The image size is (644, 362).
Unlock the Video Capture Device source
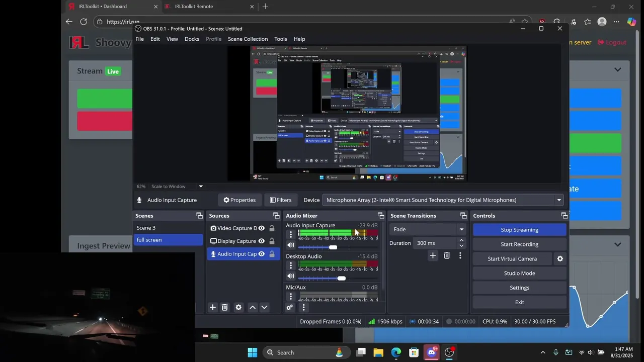point(272,228)
